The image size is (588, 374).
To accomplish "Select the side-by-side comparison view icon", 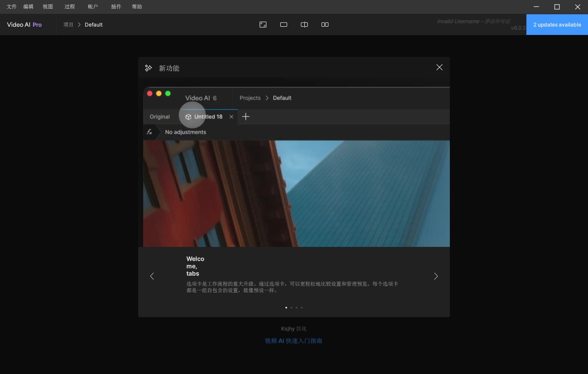I will [325, 25].
